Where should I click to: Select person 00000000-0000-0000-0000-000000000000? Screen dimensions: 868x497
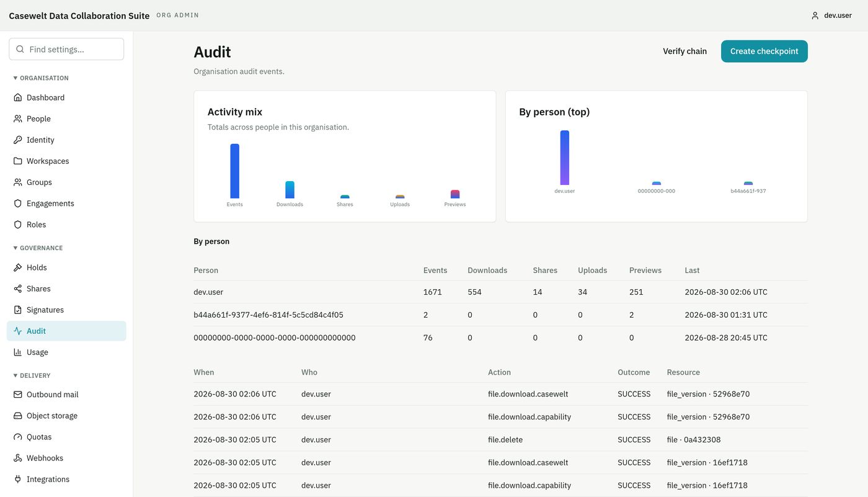tap(275, 338)
